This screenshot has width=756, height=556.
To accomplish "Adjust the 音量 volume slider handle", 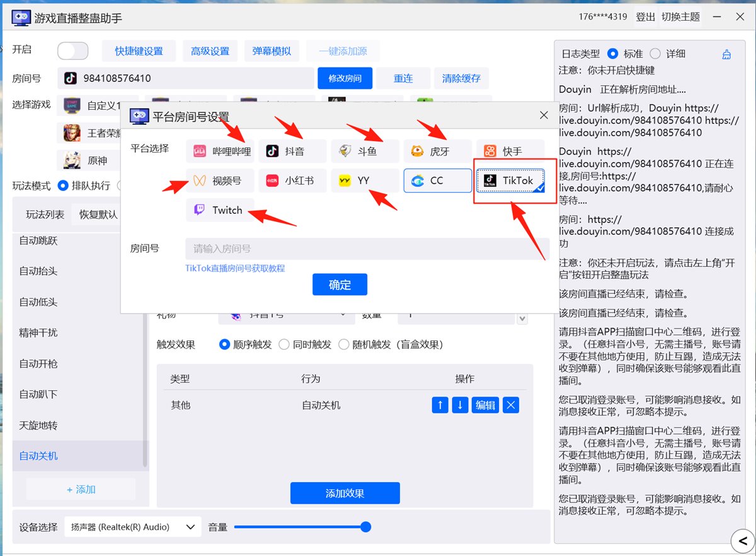I will click(x=365, y=527).
